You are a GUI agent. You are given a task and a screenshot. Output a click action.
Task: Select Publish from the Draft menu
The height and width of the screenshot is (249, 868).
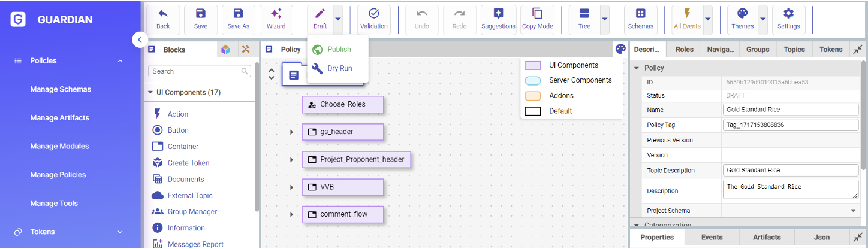339,50
